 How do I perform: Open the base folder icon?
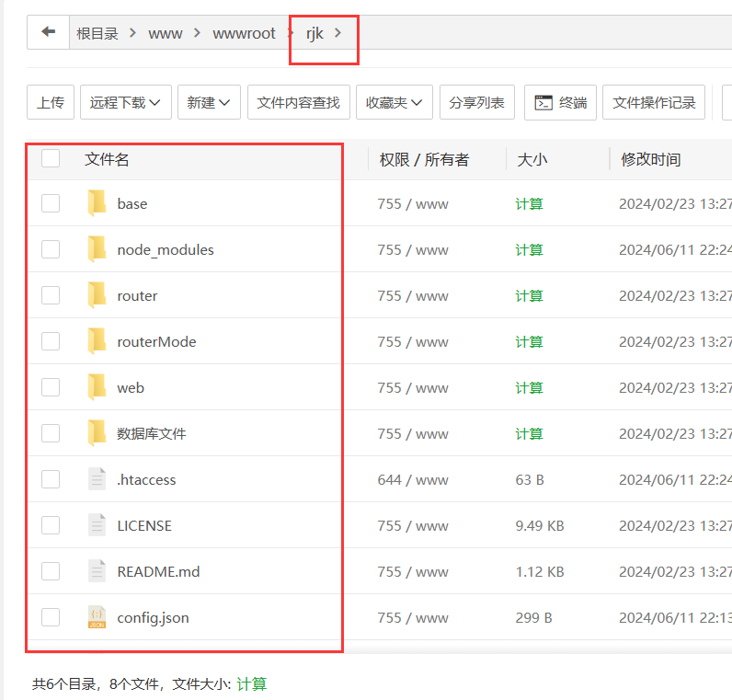pos(97,203)
